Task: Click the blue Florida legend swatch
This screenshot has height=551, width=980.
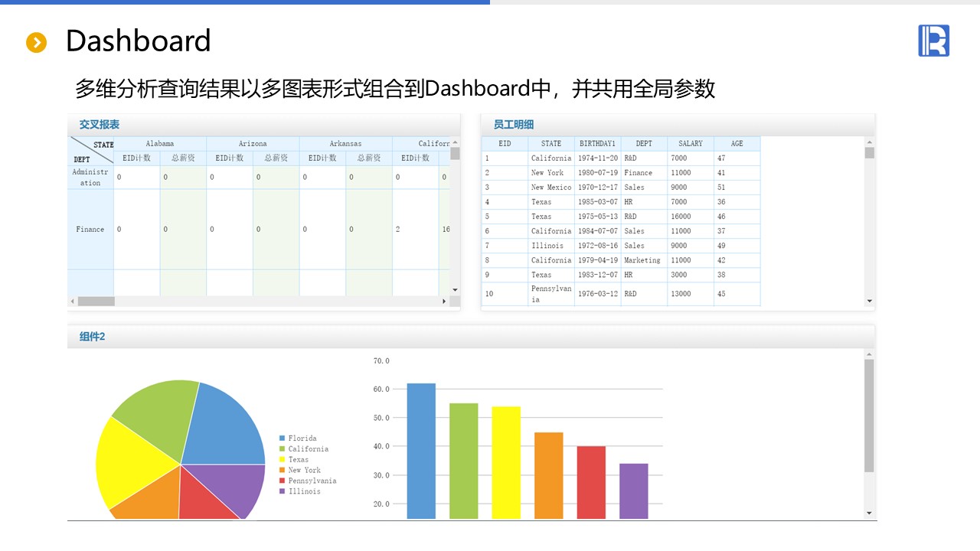Action: click(283, 439)
